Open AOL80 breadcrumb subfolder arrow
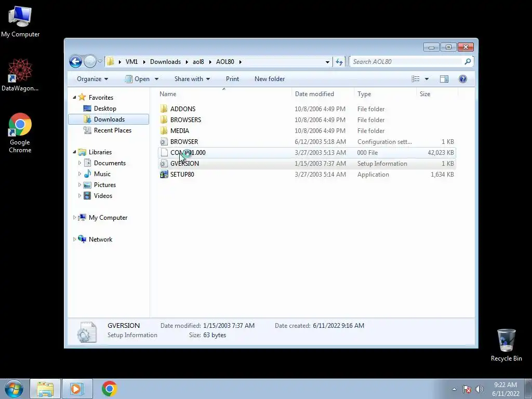The width and height of the screenshot is (532, 399). tap(240, 62)
